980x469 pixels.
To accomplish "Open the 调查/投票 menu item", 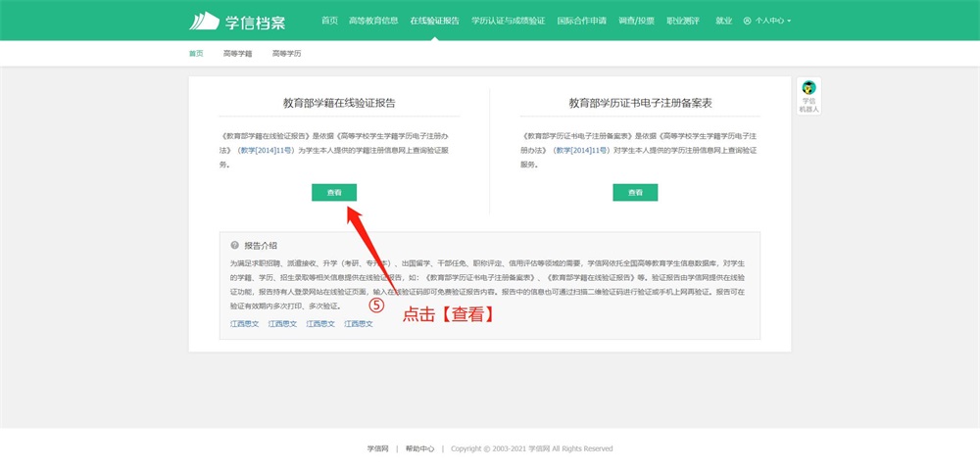I will tap(636, 21).
